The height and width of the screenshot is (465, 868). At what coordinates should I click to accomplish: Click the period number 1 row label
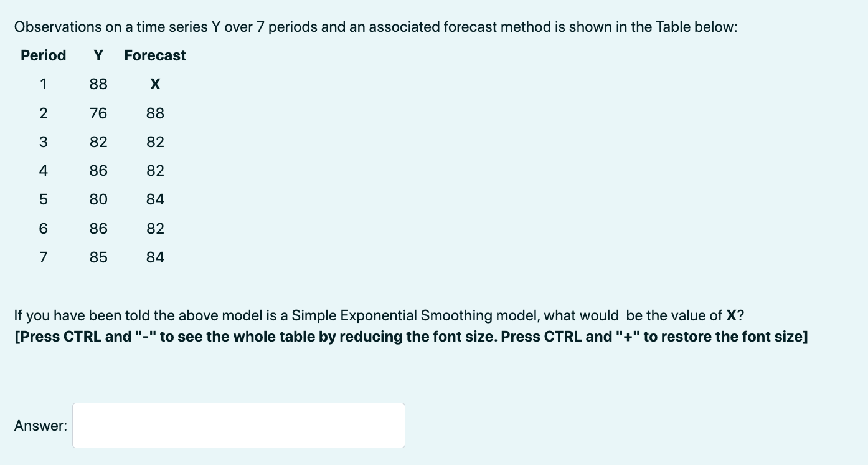click(43, 84)
